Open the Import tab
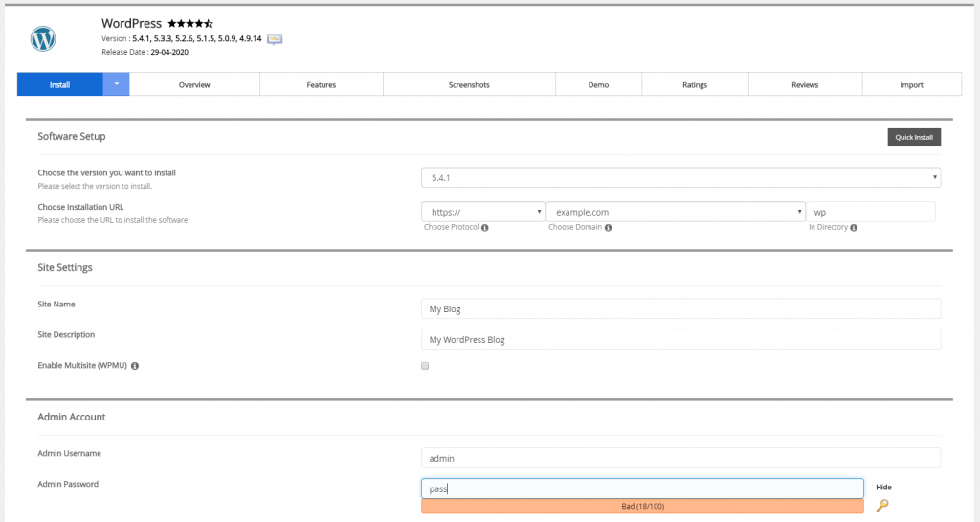The image size is (980, 522). tap(911, 84)
